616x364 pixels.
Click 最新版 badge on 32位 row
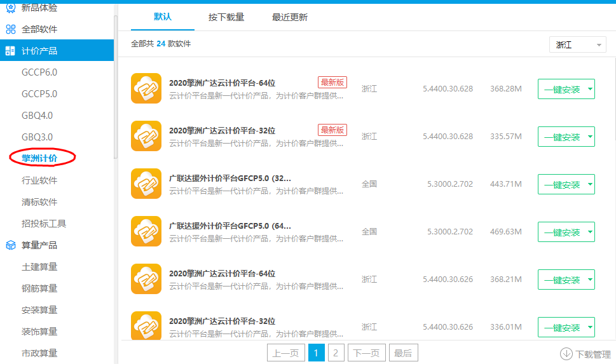click(332, 130)
